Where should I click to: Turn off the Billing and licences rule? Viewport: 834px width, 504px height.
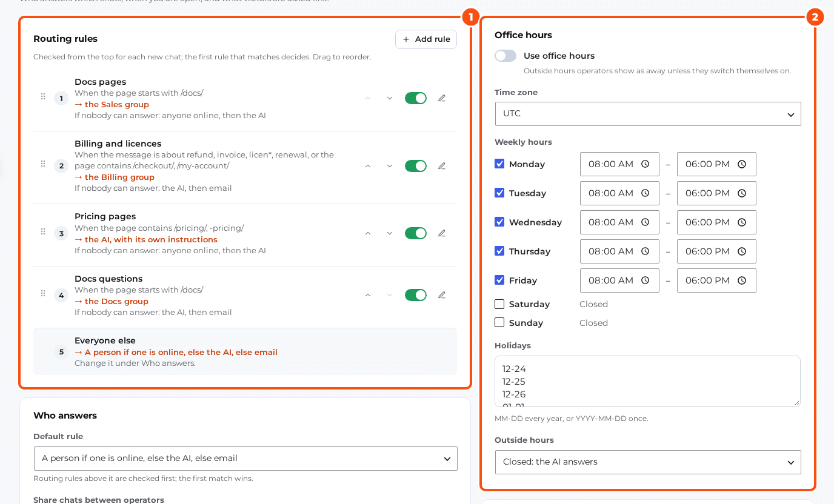[x=416, y=166]
